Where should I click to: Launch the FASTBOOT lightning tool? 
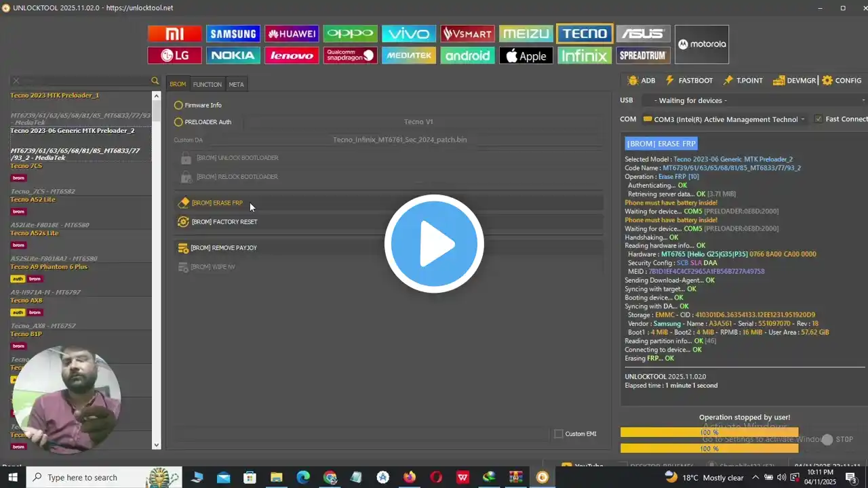click(x=689, y=81)
